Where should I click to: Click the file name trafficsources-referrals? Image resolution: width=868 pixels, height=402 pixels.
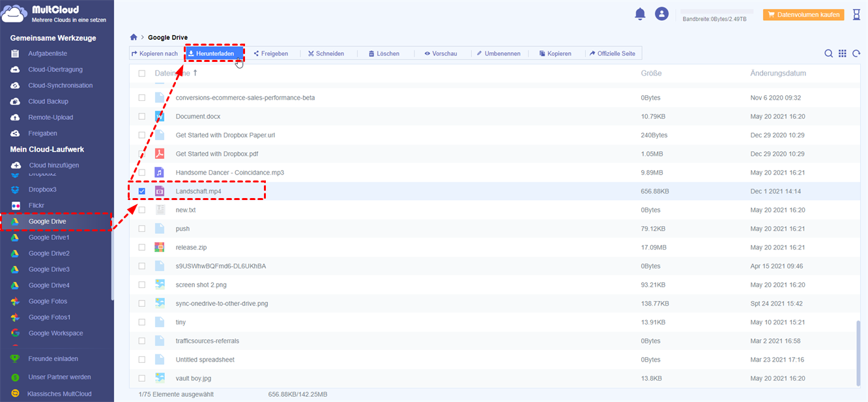pos(207,341)
